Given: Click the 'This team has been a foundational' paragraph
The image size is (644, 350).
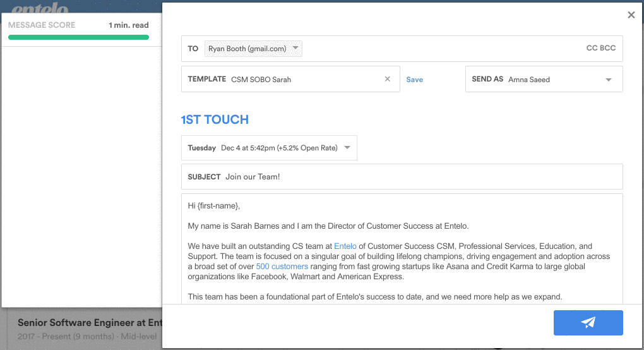Looking at the screenshot, I should point(375,296).
